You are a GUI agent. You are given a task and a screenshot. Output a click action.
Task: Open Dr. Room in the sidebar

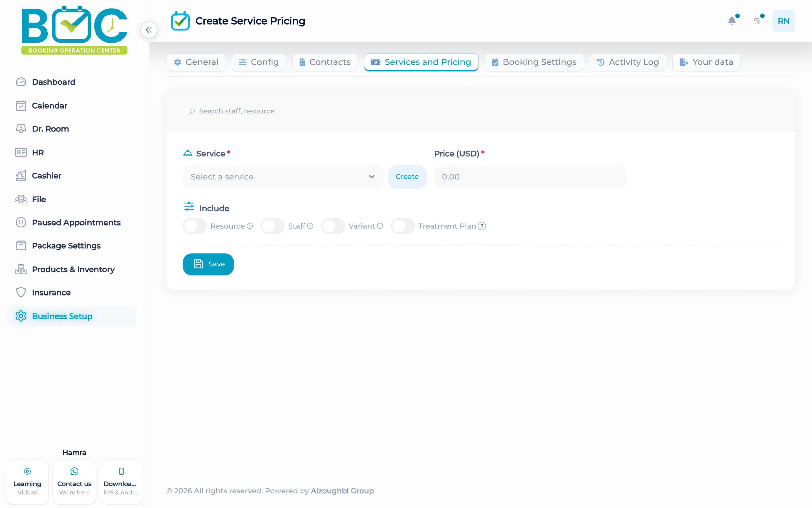(x=71, y=129)
